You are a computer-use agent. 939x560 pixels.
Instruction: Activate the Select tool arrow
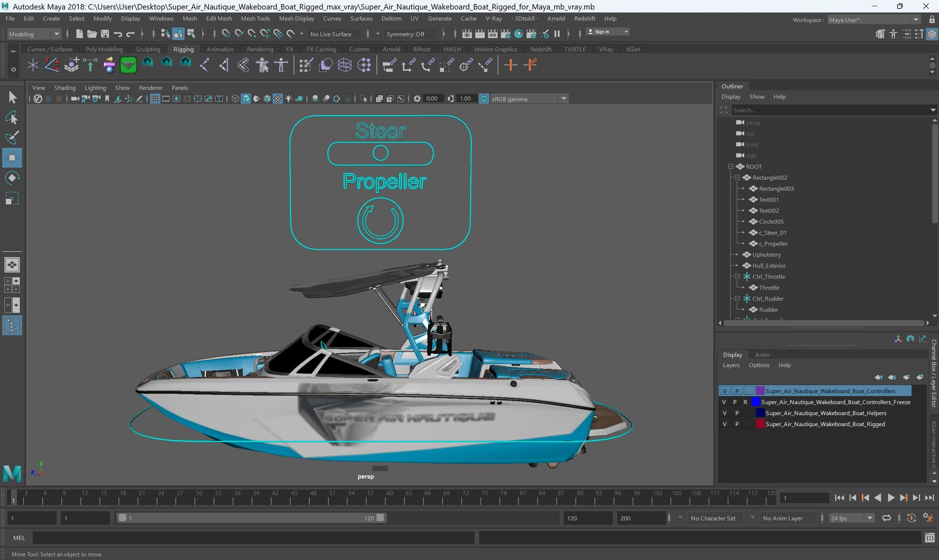[x=12, y=97]
